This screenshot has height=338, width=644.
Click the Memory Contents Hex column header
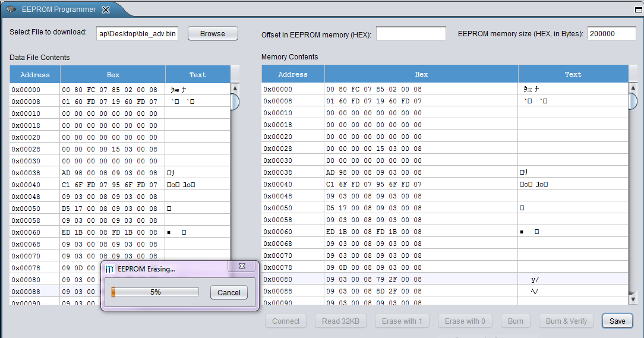[421, 74]
